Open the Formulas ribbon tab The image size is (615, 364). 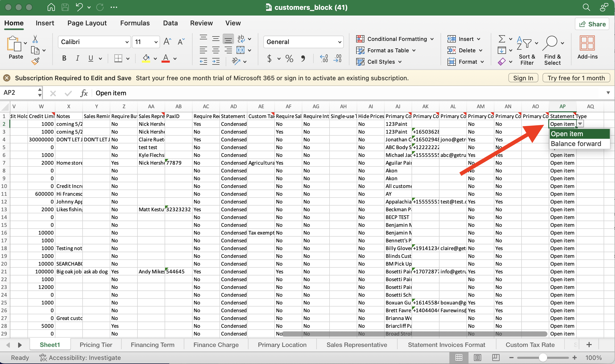[135, 23]
